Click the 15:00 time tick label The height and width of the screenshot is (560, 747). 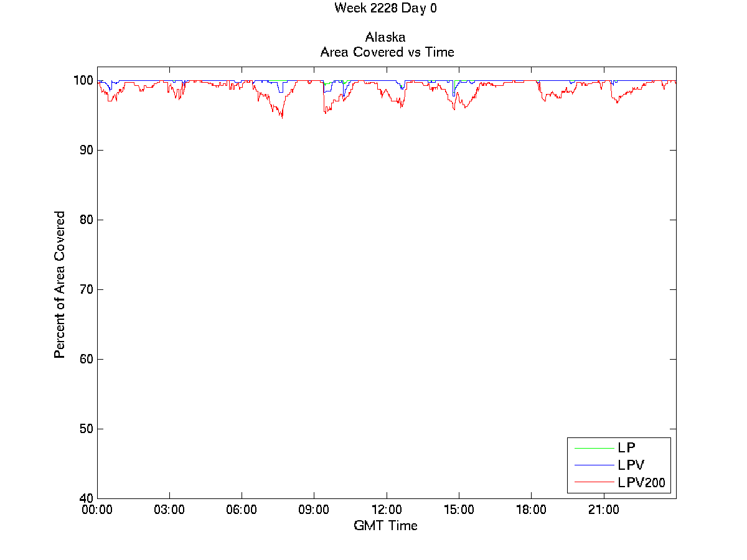click(459, 510)
